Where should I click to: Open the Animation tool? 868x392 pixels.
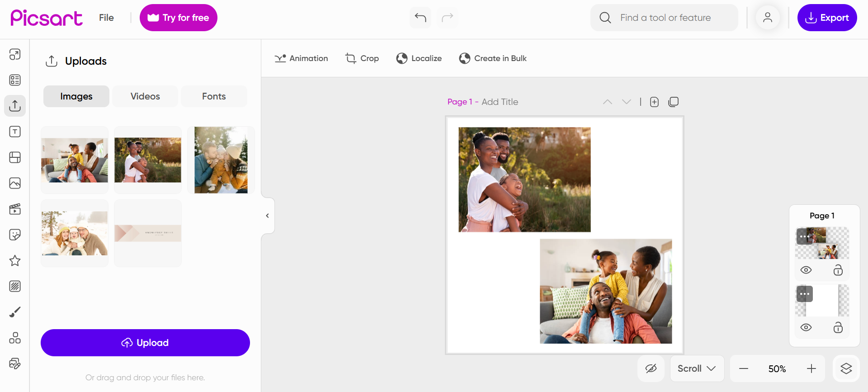click(301, 58)
